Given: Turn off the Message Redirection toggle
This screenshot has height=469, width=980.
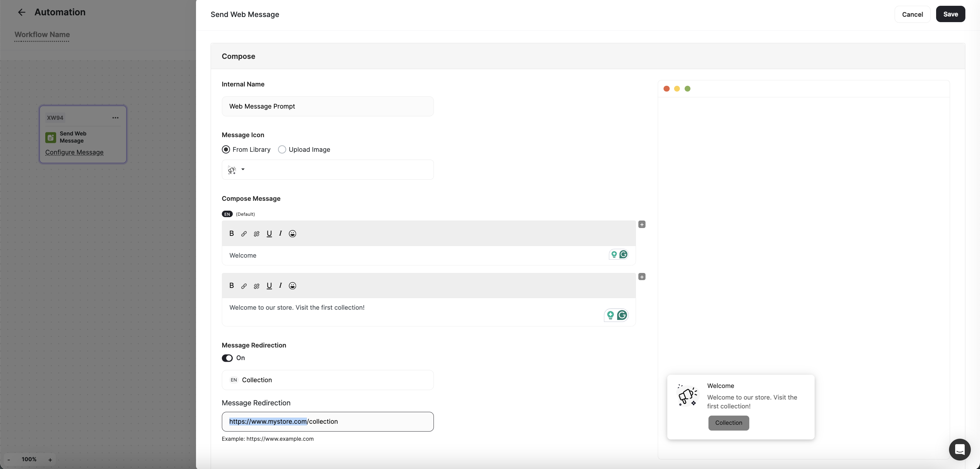Looking at the screenshot, I should [x=227, y=358].
